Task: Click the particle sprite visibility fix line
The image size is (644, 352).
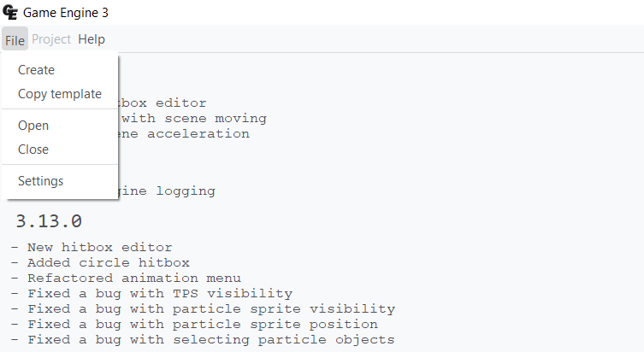Action: pos(203,309)
